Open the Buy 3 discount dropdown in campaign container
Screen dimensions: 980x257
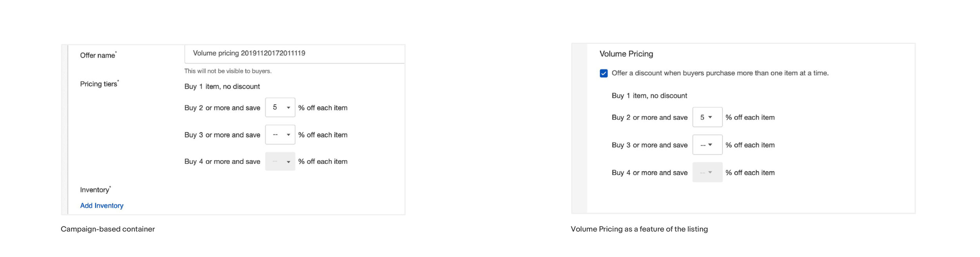(280, 135)
